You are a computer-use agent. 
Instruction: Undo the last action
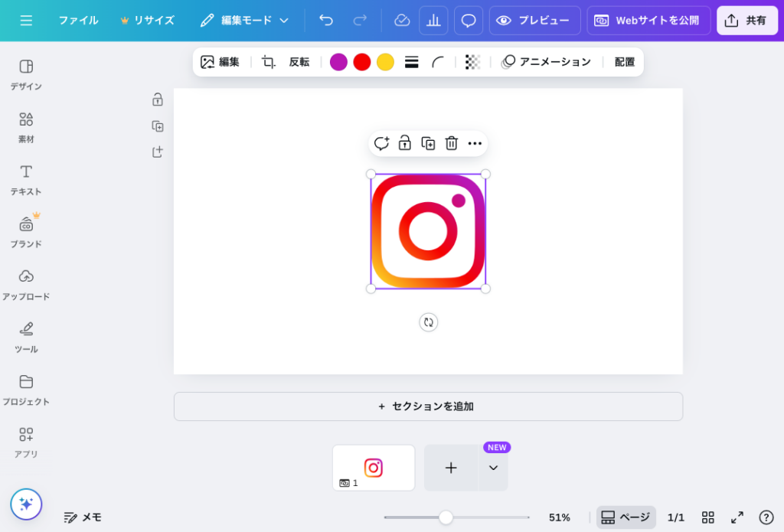pyautogui.click(x=326, y=21)
